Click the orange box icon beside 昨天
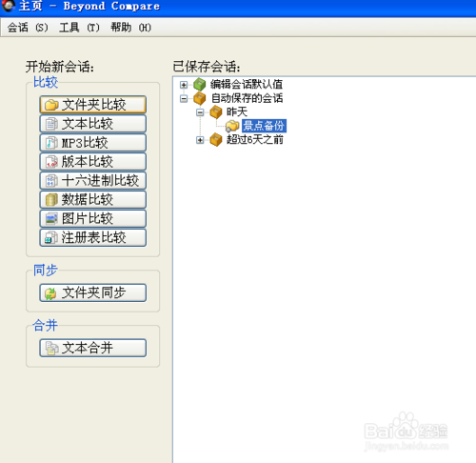 pyautogui.click(x=216, y=112)
